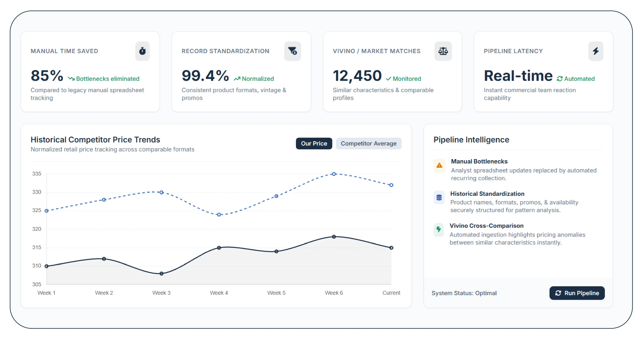The height and width of the screenshot is (339, 644).
Task: Select the Week 4 competitor average dip point
Action: [219, 215]
